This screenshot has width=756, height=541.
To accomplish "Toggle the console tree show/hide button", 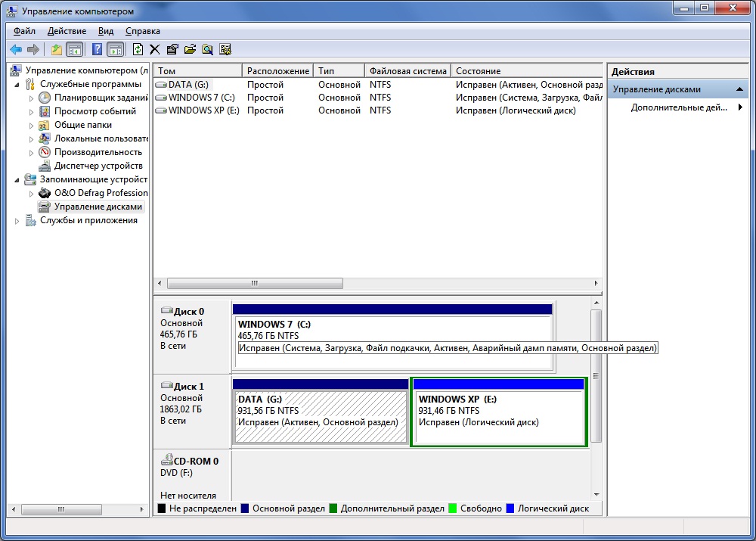I will click(75, 49).
